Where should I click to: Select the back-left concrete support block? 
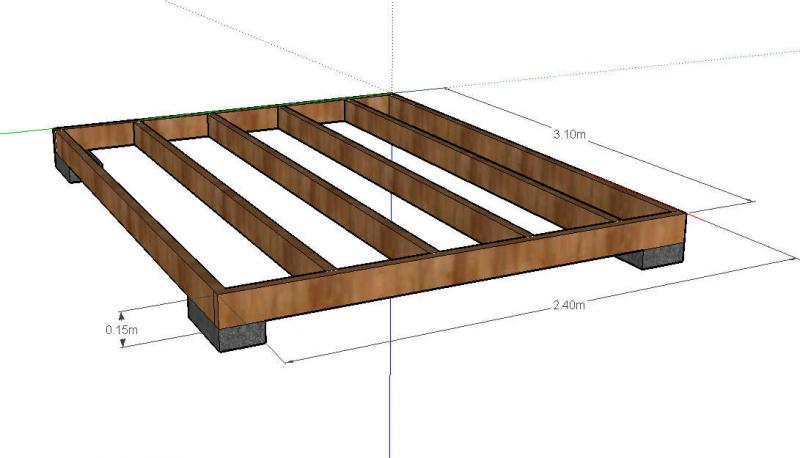click(x=70, y=165)
